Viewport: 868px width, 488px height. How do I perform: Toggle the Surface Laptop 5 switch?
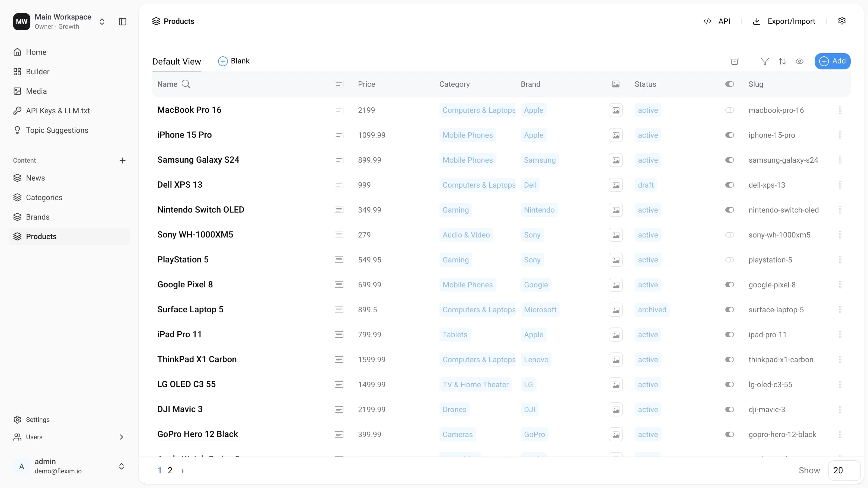(729, 310)
